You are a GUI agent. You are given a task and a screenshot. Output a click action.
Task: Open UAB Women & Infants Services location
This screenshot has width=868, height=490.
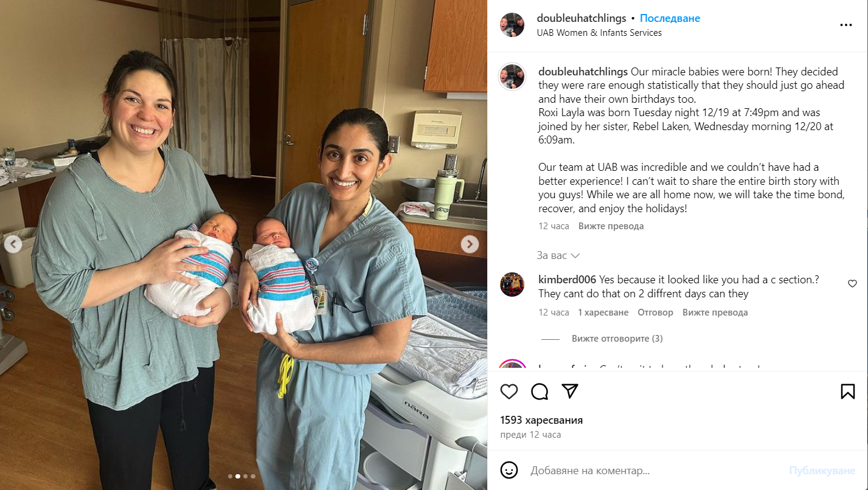(x=599, y=33)
